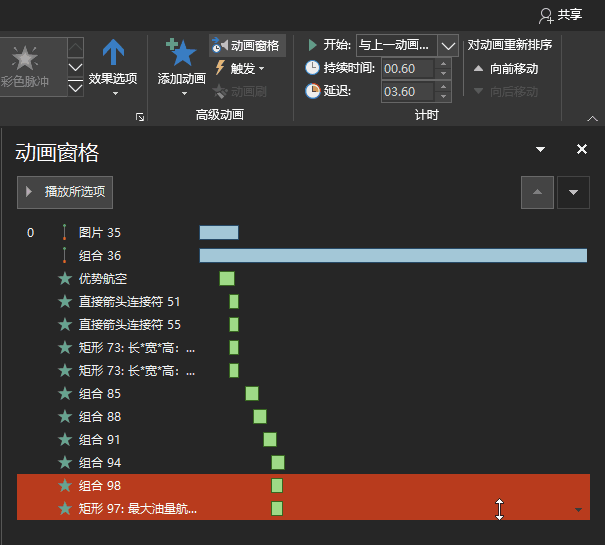This screenshot has width=605, height=545.
Task: Open dropdown arrow on 矩形 97 entry
Action: [578, 509]
